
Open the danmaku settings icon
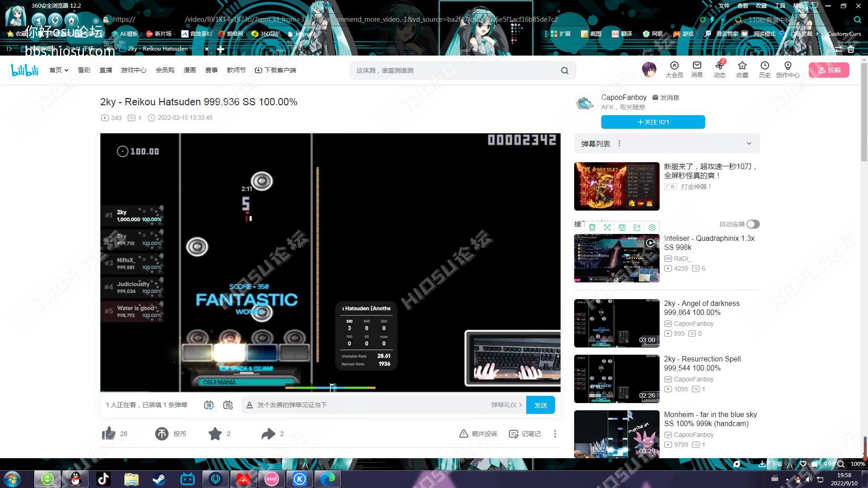[x=228, y=405]
